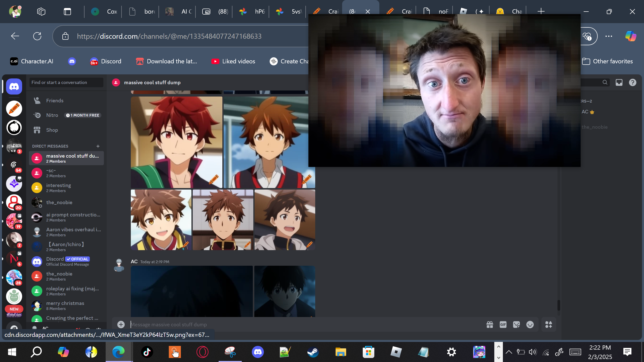Click Find or start a conversation field
Viewport: 644px width, 362px height.
pos(66,82)
